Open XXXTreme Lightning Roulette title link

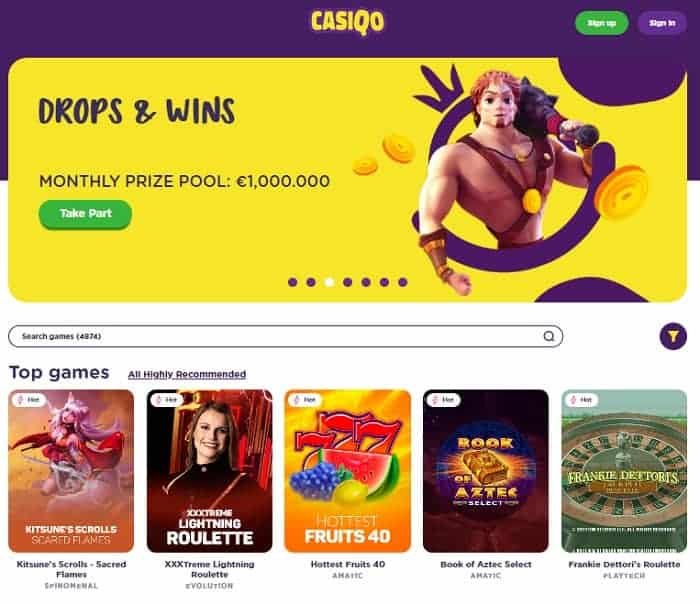click(x=209, y=569)
